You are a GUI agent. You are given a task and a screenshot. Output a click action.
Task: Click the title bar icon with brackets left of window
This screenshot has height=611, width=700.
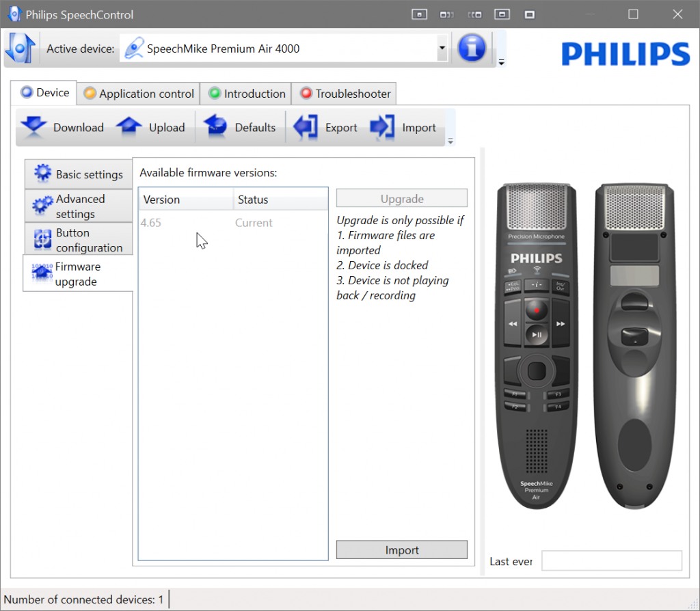point(474,15)
